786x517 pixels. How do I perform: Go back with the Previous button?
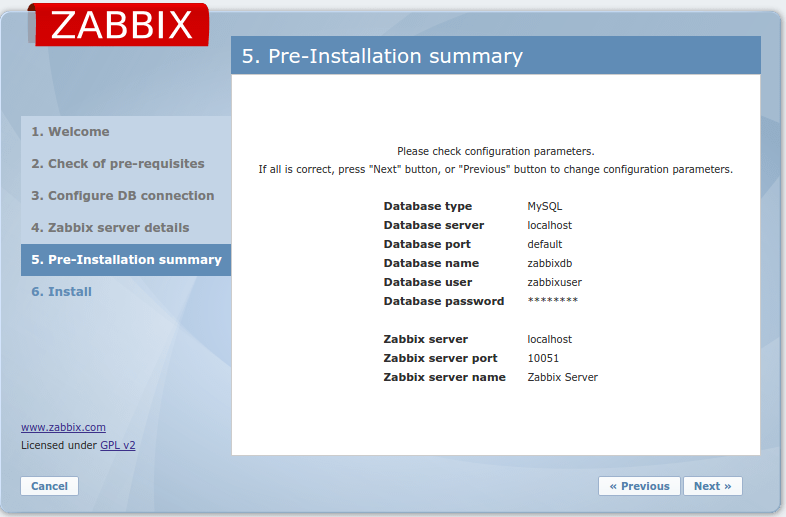(x=639, y=486)
